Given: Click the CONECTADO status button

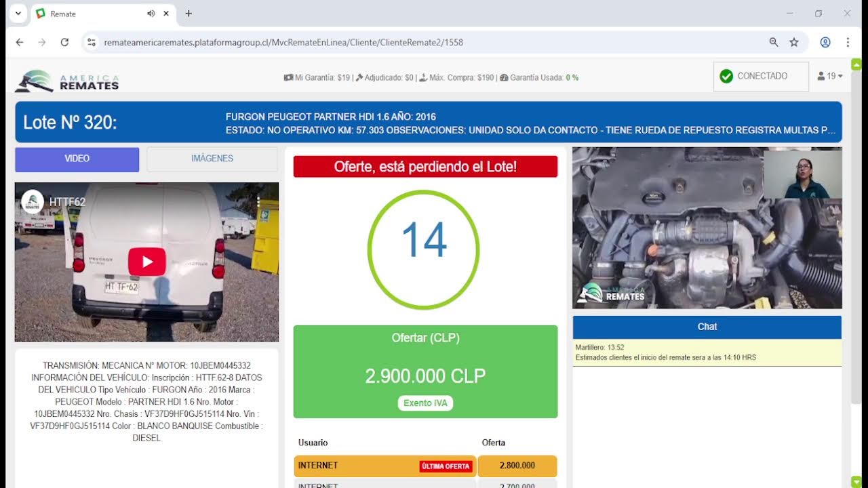Looking at the screenshot, I should point(761,77).
